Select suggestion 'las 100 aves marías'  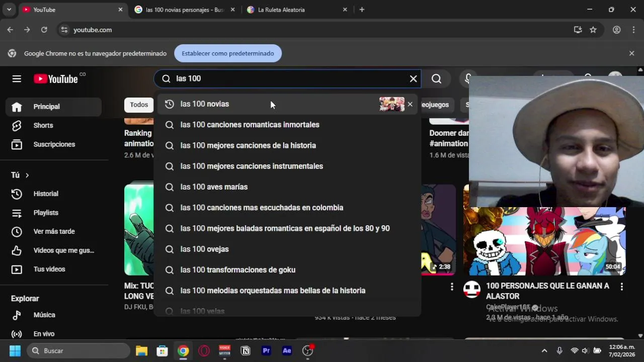[x=287, y=187]
